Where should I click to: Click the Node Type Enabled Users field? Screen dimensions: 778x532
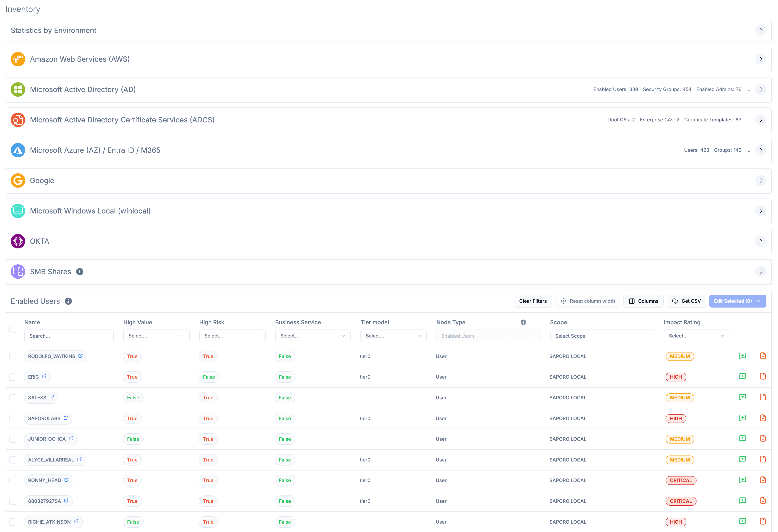(x=488, y=336)
